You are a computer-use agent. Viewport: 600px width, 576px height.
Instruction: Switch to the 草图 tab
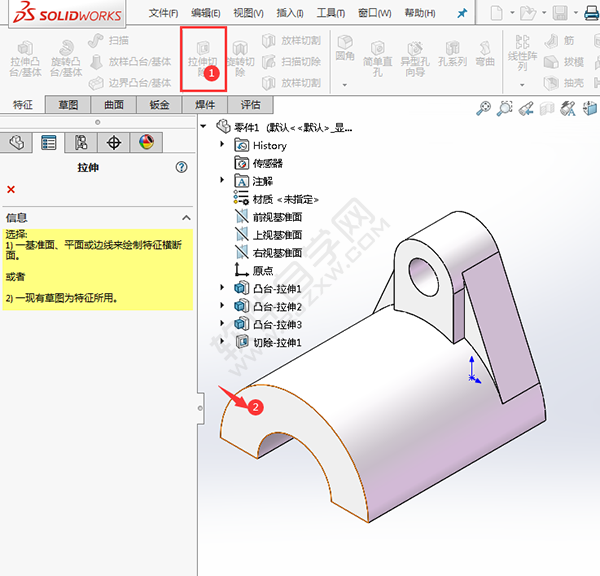click(68, 104)
